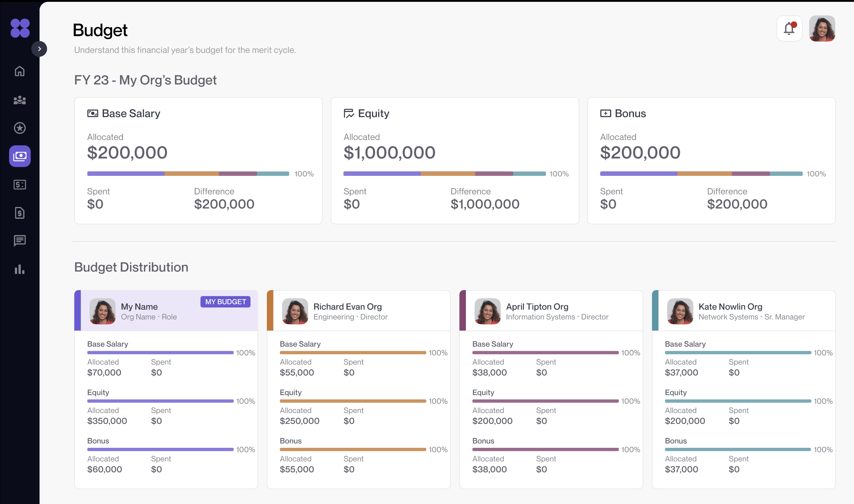Screen dimensions: 854x504
Task: Open the team members sidebar icon
Action: point(20,100)
